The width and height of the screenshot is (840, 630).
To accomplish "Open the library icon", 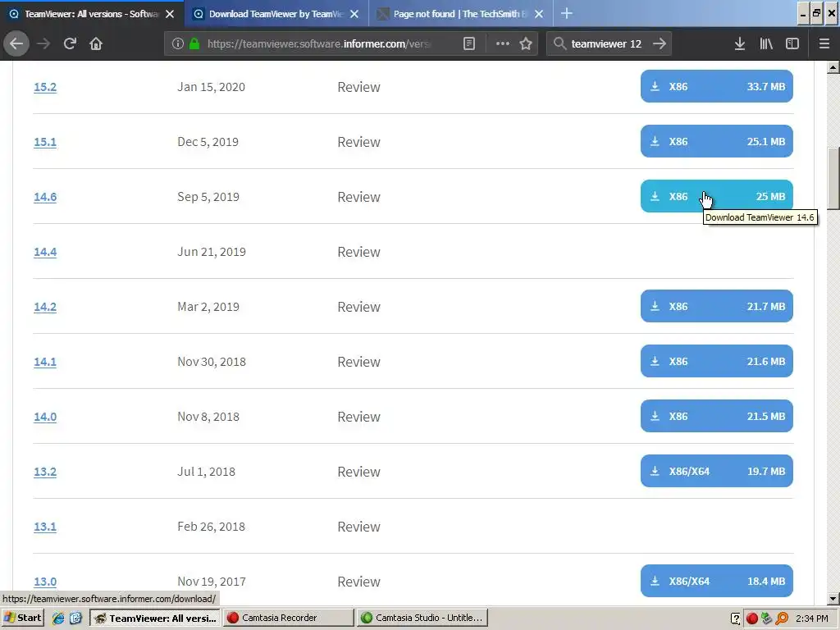I will [766, 43].
